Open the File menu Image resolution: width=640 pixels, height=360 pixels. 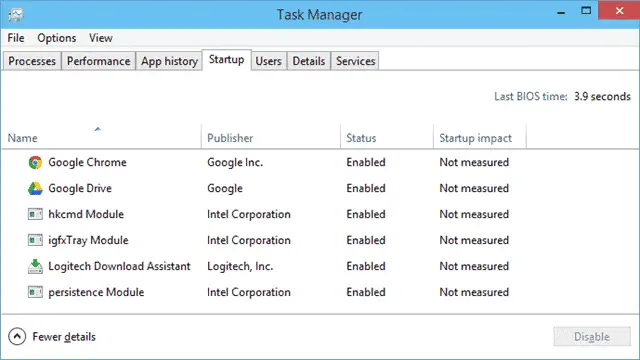point(16,38)
